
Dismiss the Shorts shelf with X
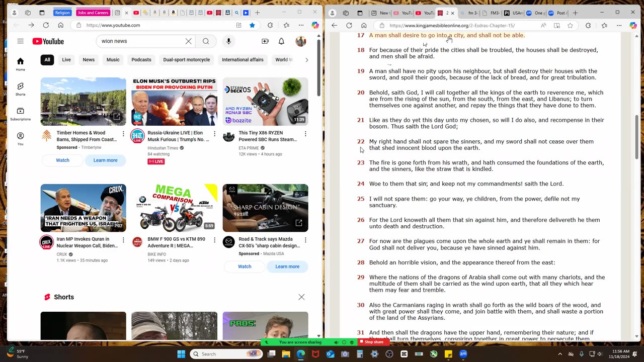point(301,297)
